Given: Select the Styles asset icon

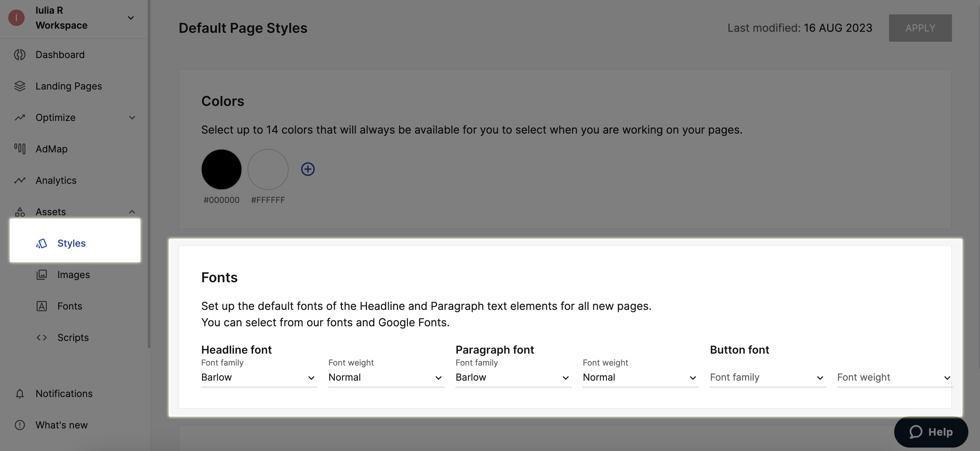Looking at the screenshot, I should pyautogui.click(x=41, y=243).
